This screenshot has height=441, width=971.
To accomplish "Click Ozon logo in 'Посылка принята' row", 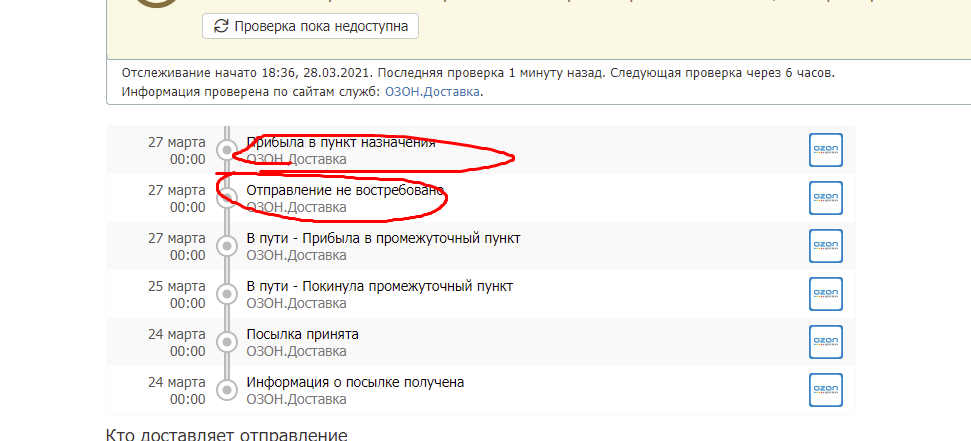I will click(x=825, y=342).
